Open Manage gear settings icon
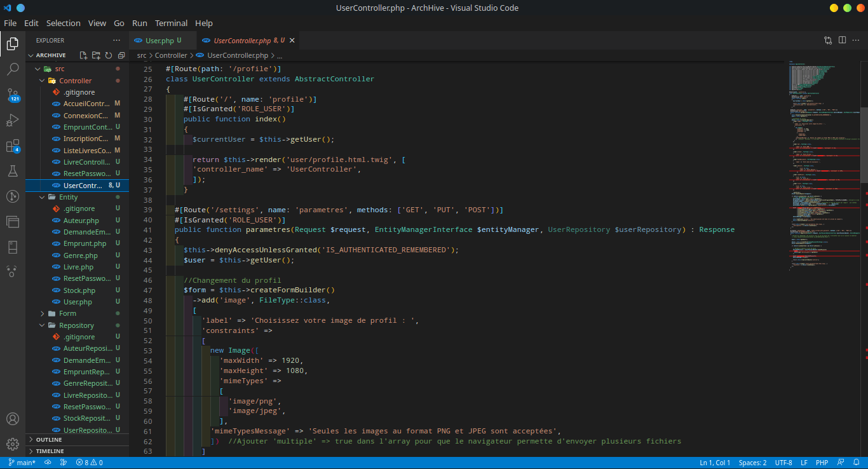Viewport: 868px width, 469px height. tap(13, 444)
